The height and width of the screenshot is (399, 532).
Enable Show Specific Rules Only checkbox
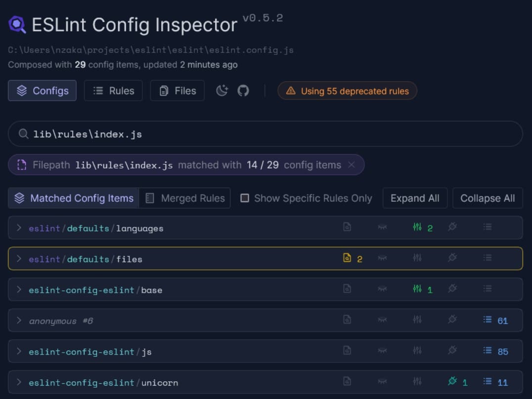point(245,198)
